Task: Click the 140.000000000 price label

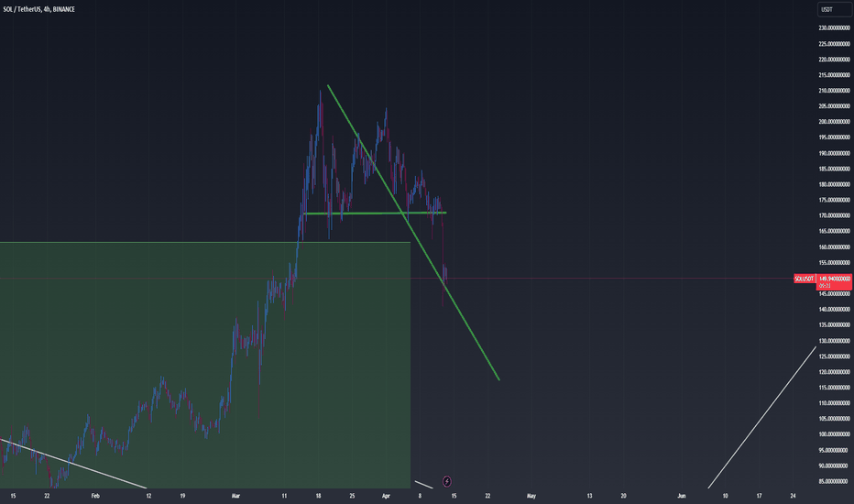Action: [835, 309]
